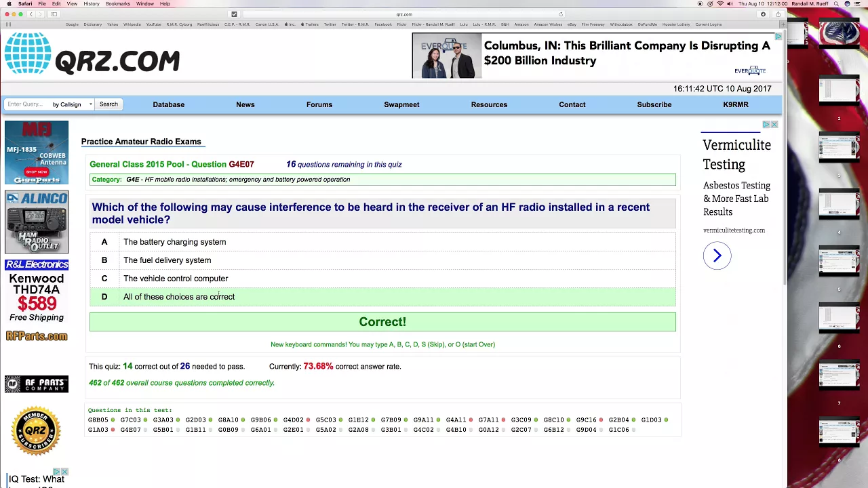Select answer A: battery charging system
The image size is (868, 488).
click(x=382, y=242)
